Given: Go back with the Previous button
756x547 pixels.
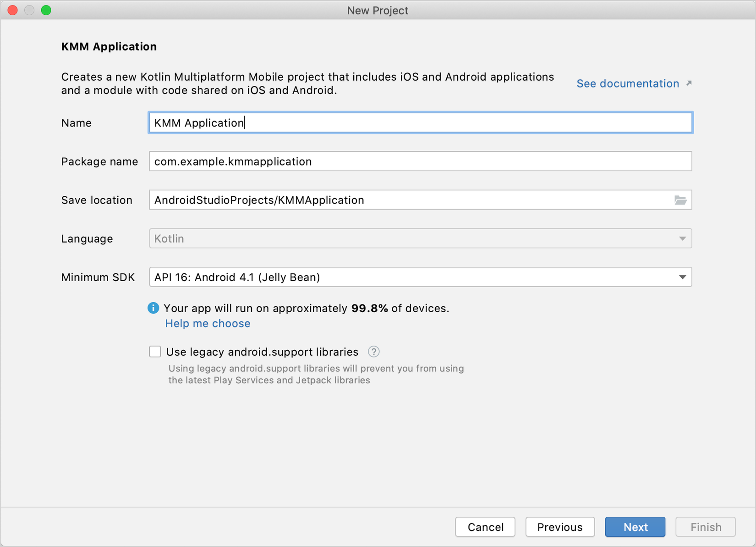Looking at the screenshot, I should pyautogui.click(x=560, y=527).
